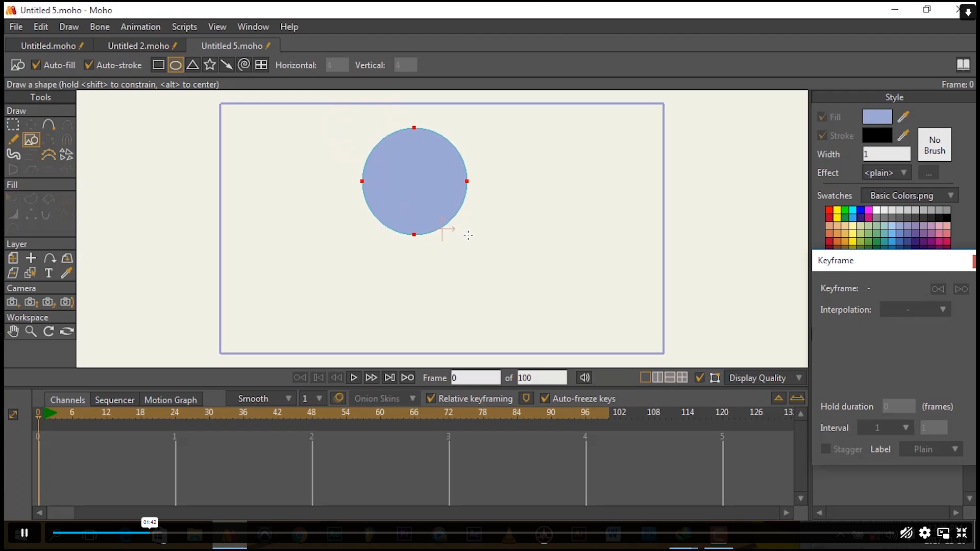980x551 pixels.
Task: Select the oval/ellipse shape tool
Action: click(176, 65)
